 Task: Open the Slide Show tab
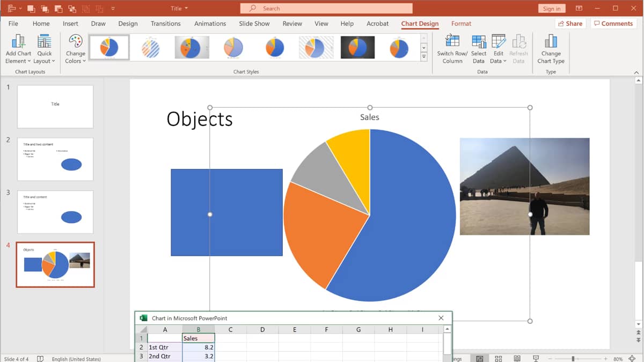pos(254,24)
